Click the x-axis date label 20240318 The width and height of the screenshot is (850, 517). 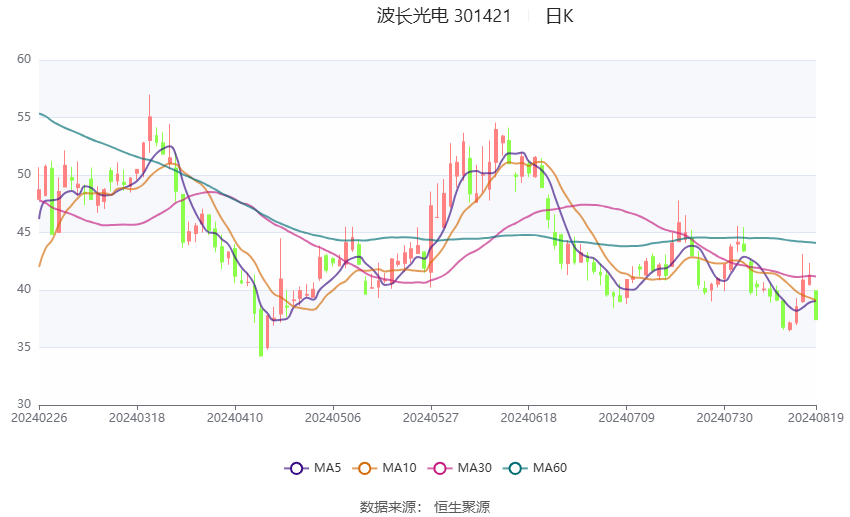pos(137,418)
